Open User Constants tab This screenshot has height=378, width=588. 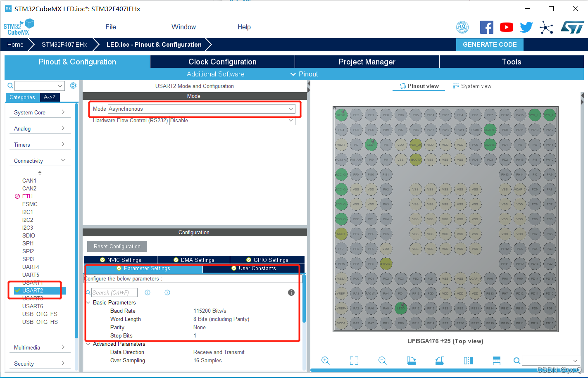pos(253,269)
